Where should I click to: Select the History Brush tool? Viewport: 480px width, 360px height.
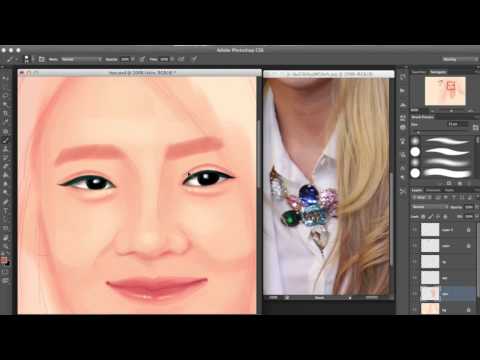point(5,158)
